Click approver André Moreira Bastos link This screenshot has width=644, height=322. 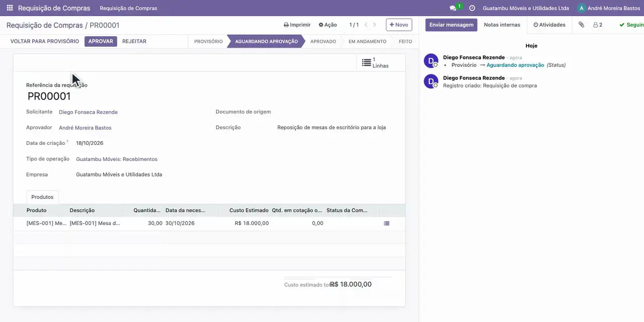[85, 128]
